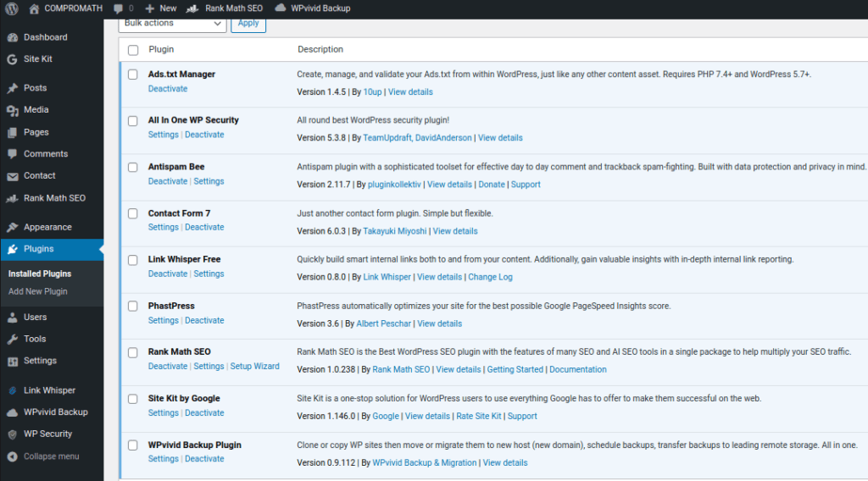Click the Albert Peschar author link
The width and height of the screenshot is (868, 481).
(384, 323)
